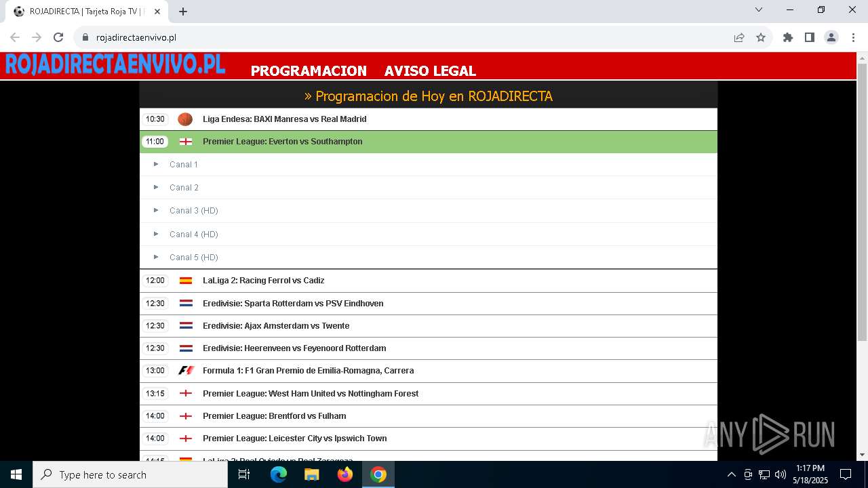
Task: Open the share this page icon
Action: click(x=739, y=37)
